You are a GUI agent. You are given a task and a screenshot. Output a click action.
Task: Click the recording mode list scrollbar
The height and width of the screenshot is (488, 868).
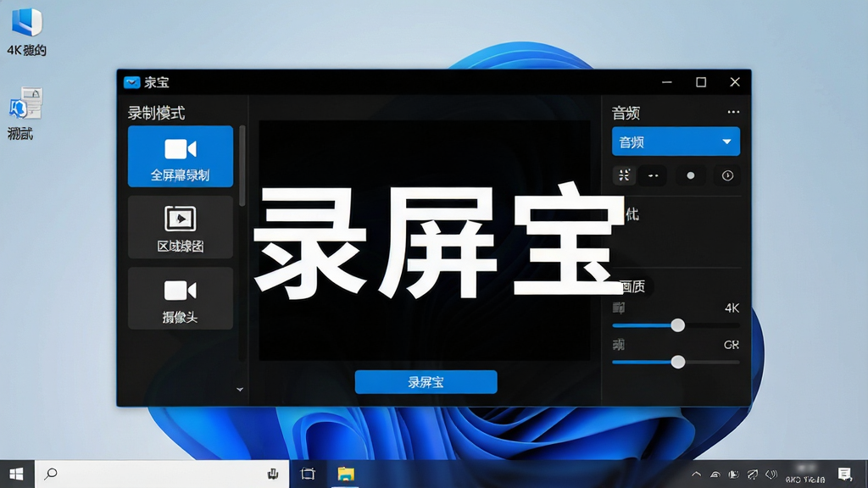tap(242, 166)
